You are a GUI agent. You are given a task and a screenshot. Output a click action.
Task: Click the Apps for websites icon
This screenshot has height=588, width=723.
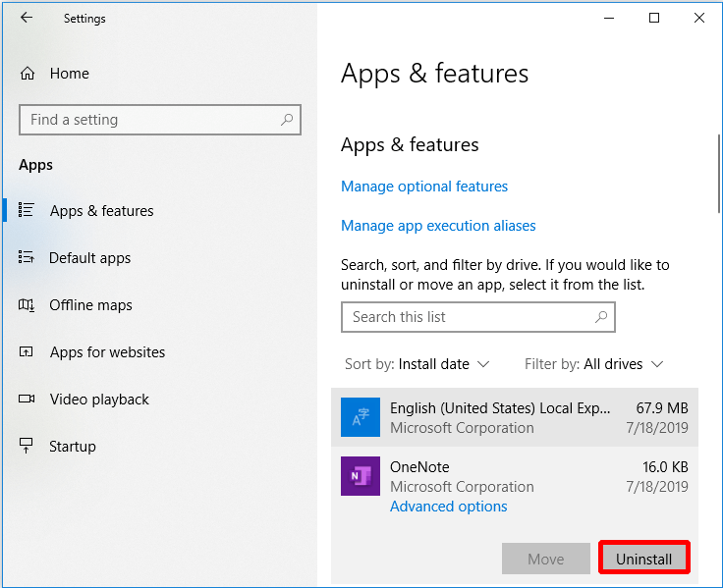[27, 352]
